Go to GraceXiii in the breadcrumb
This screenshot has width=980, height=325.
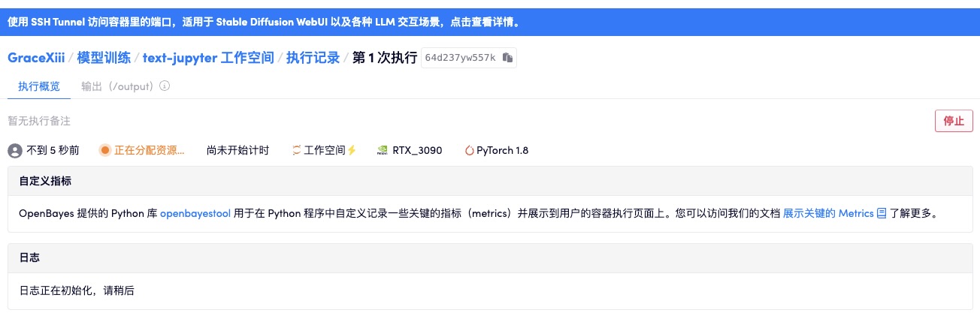[38, 58]
